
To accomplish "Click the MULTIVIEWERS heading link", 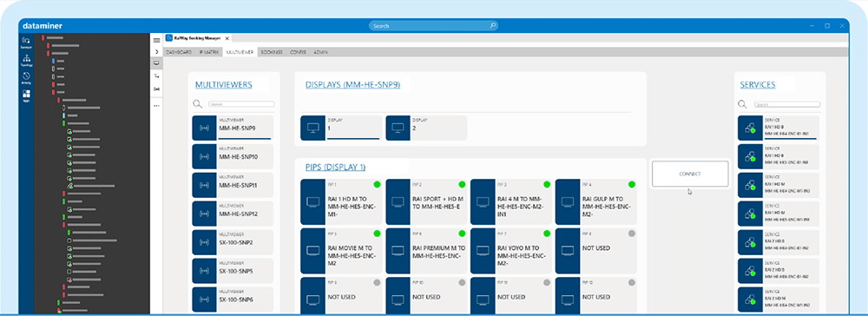I will (224, 85).
